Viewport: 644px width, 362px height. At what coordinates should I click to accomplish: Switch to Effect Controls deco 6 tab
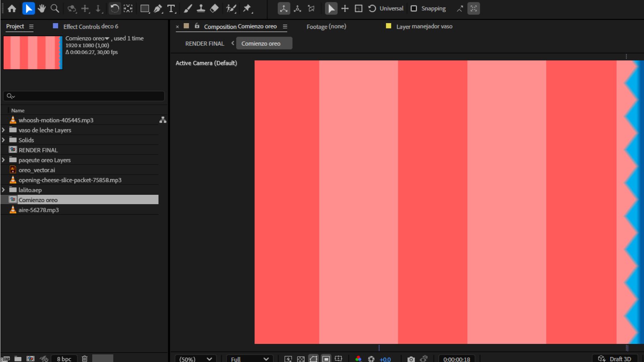[x=91, y=27]
